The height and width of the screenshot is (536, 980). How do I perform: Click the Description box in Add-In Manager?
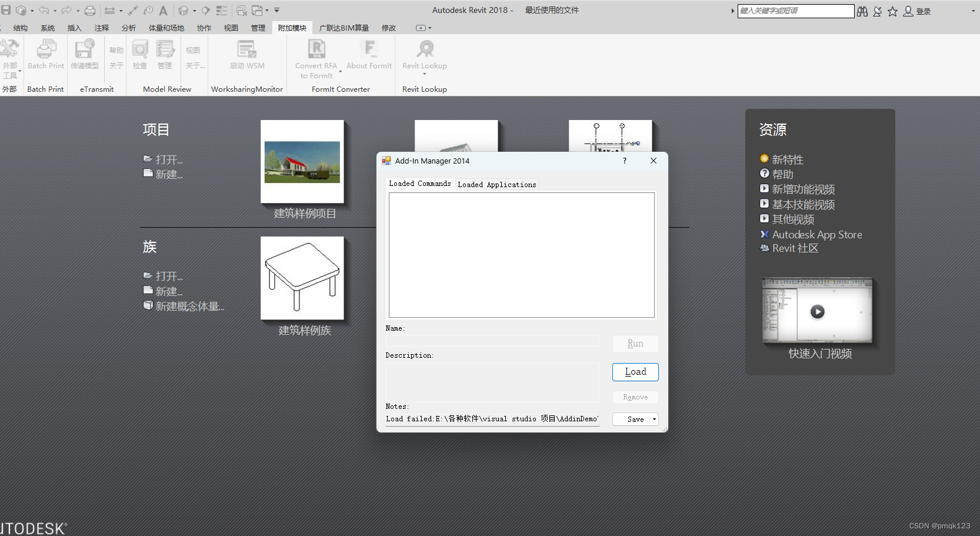tap(492, 382)
